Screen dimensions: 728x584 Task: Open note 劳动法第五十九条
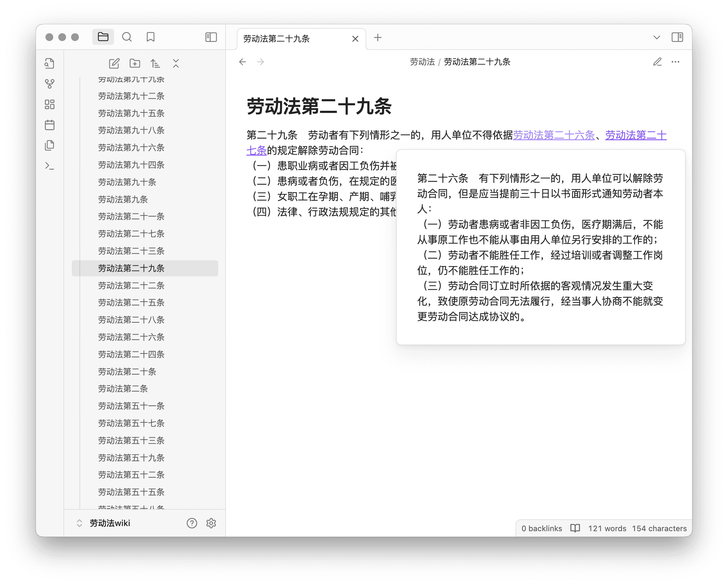point(145,458)
